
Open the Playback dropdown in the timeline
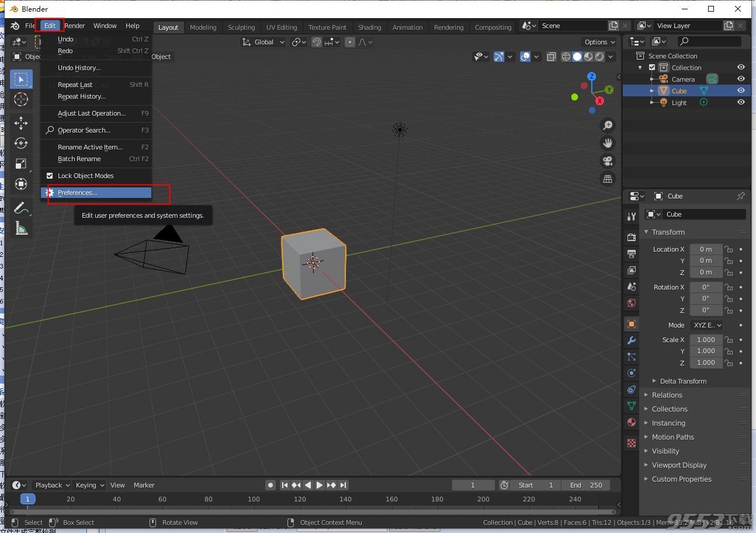tap(51, 485)
